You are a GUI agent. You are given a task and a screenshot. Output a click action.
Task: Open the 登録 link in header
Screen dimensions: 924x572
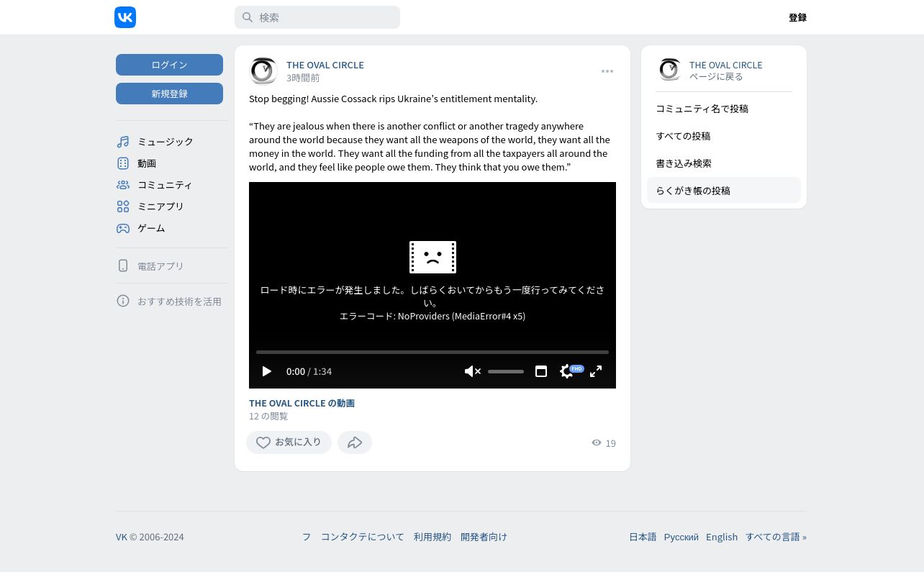(797, 17)
